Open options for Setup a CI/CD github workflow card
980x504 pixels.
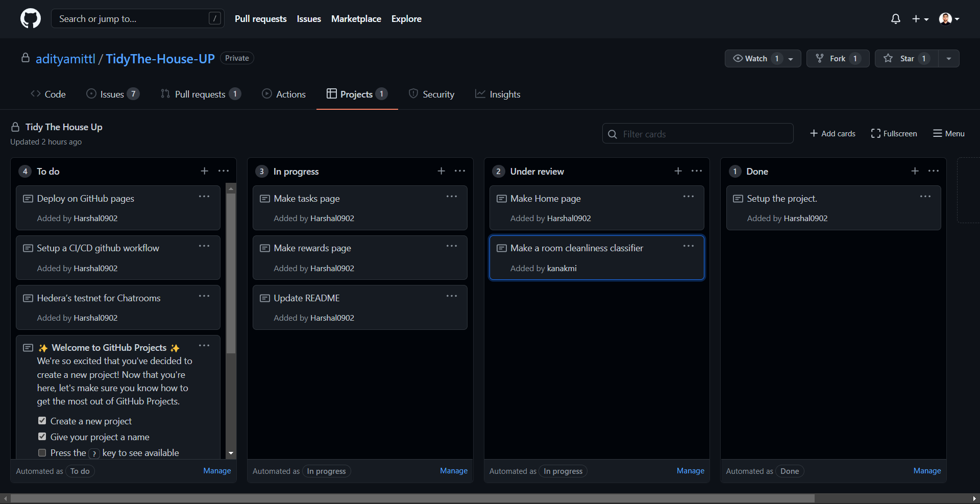pos(204,246)
